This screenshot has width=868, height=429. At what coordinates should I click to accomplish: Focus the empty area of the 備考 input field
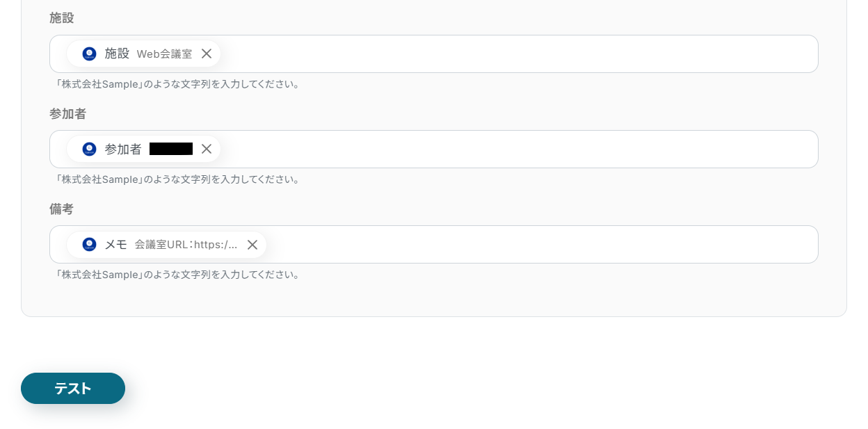[x=536, y=244]
